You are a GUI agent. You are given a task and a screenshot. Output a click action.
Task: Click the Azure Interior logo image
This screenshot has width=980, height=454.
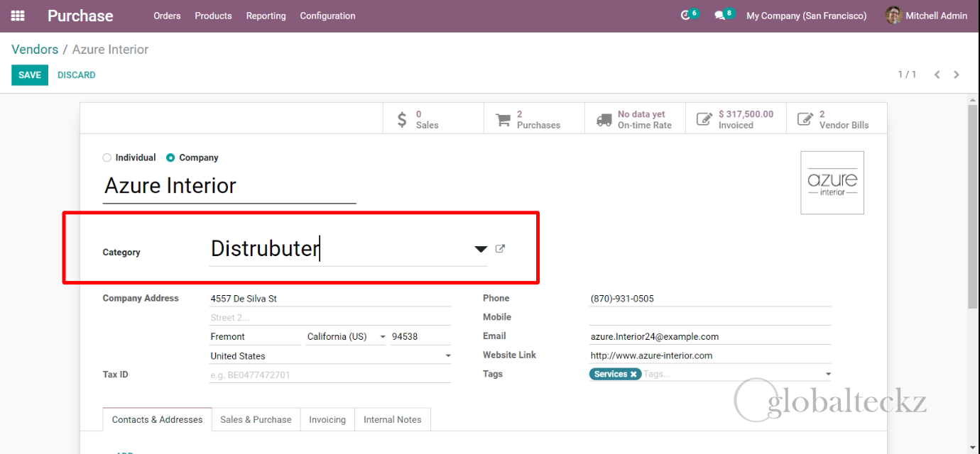[832, 182]
